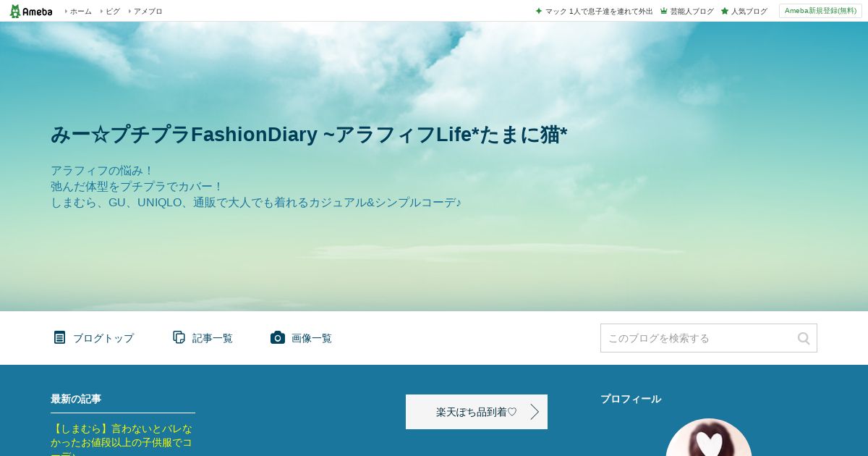Click the blog title みー☆プチプラFashionDiary
868x456 pixels.
309,135
